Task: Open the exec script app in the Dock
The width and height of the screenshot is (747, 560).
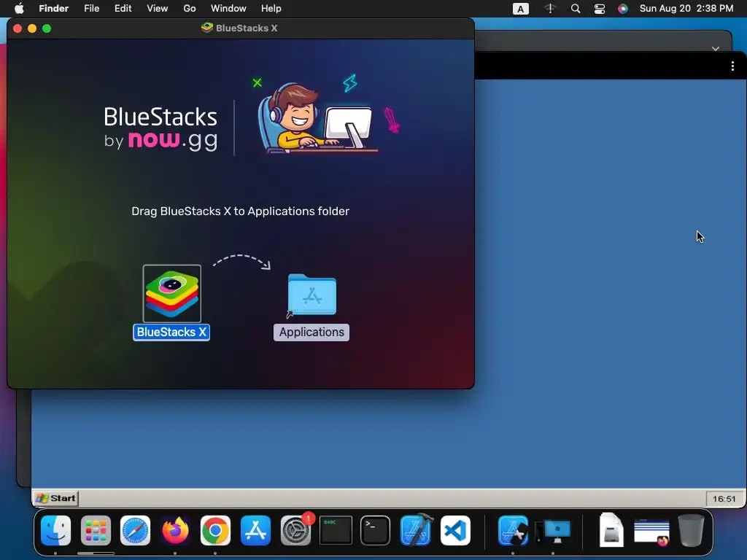Action: pyautogui.click(x=336, y=530)
